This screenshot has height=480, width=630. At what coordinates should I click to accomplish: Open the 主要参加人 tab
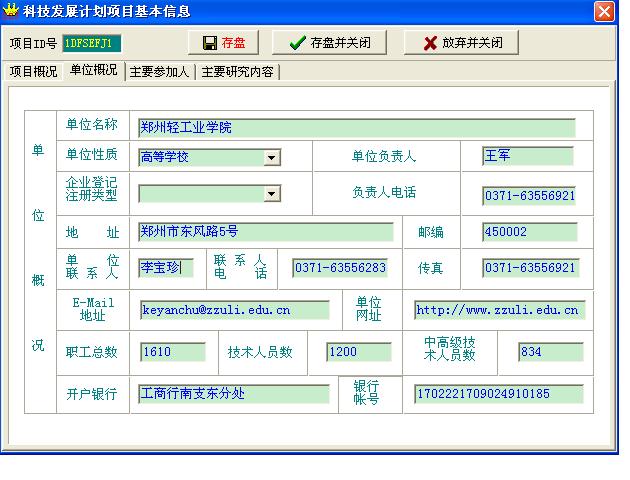(x=160, y=72)
